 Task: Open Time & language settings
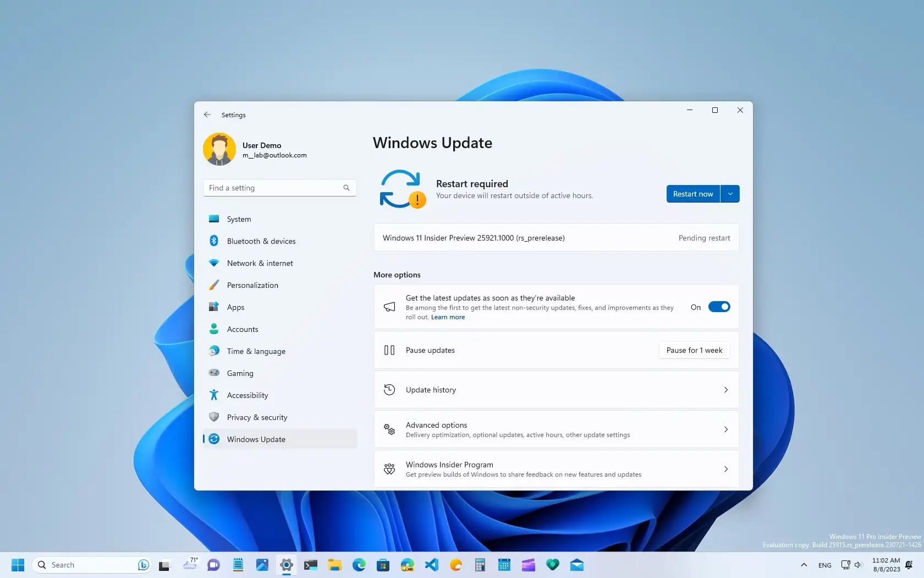tap(256, 351)
